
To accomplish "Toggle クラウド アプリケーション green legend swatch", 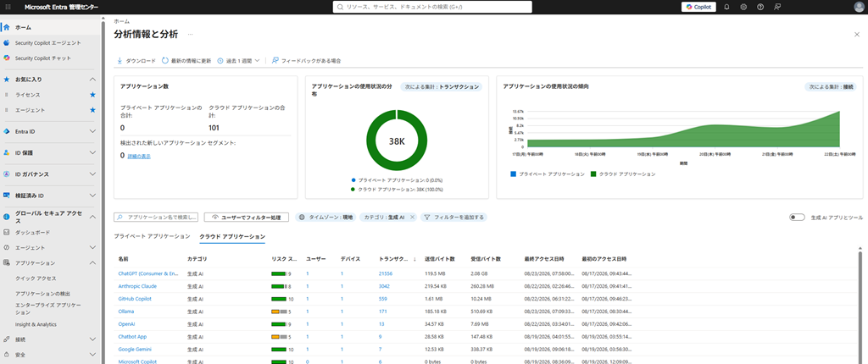I will click(x=593, y=174).
